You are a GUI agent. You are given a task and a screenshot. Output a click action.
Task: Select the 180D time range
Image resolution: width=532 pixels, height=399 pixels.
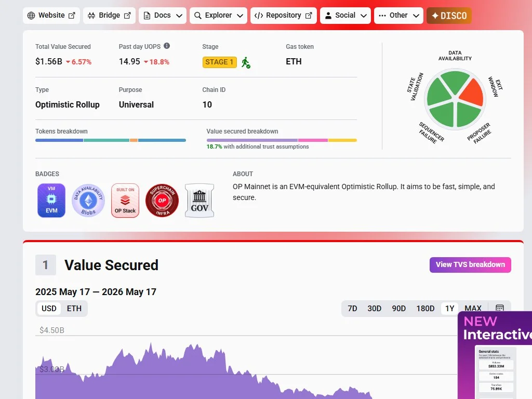pos(425,309)
